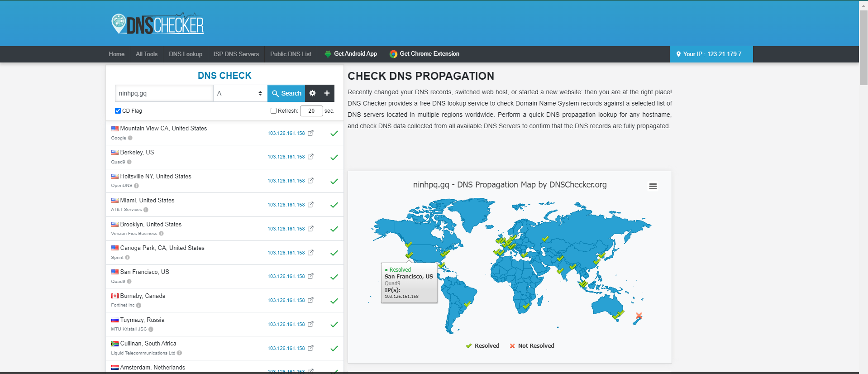
Task: Click info icon next to MTU Kristall JSC
Action: 151,329
